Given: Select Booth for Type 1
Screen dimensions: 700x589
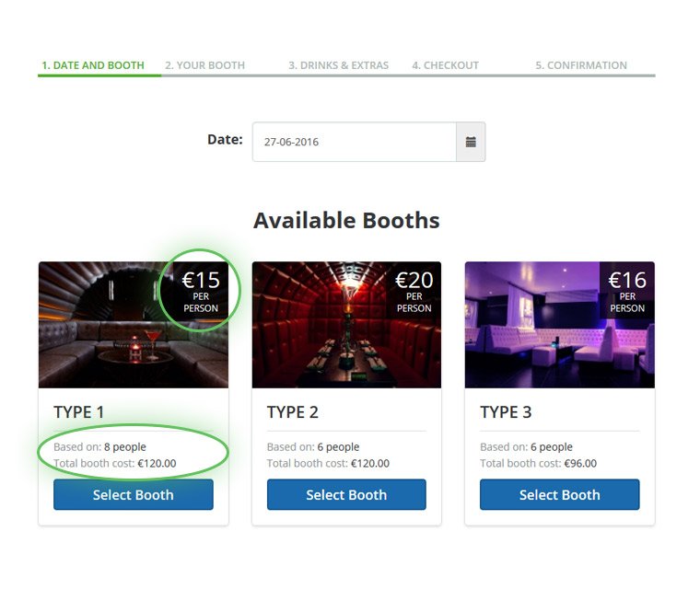Looking at the screenshot, I should tap(134, 494).
